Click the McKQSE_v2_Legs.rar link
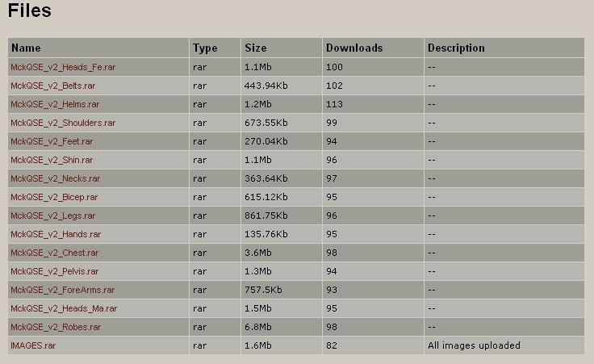This screenshot has height=364, width=594. (x=52, y=215)
